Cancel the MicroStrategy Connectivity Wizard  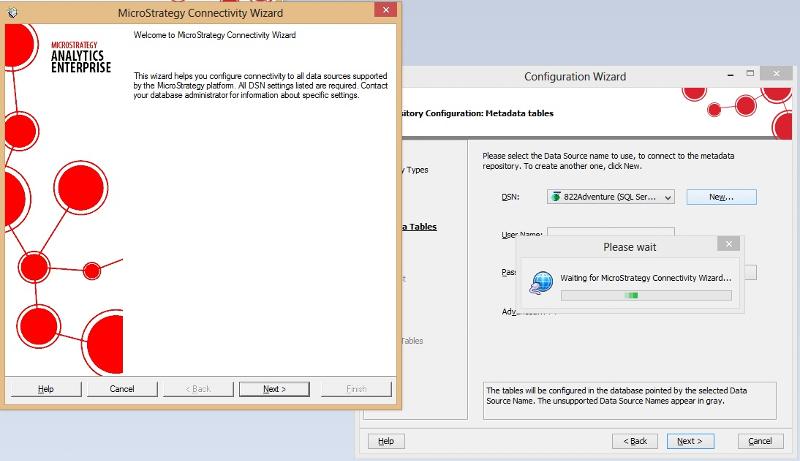click(122, 389)
